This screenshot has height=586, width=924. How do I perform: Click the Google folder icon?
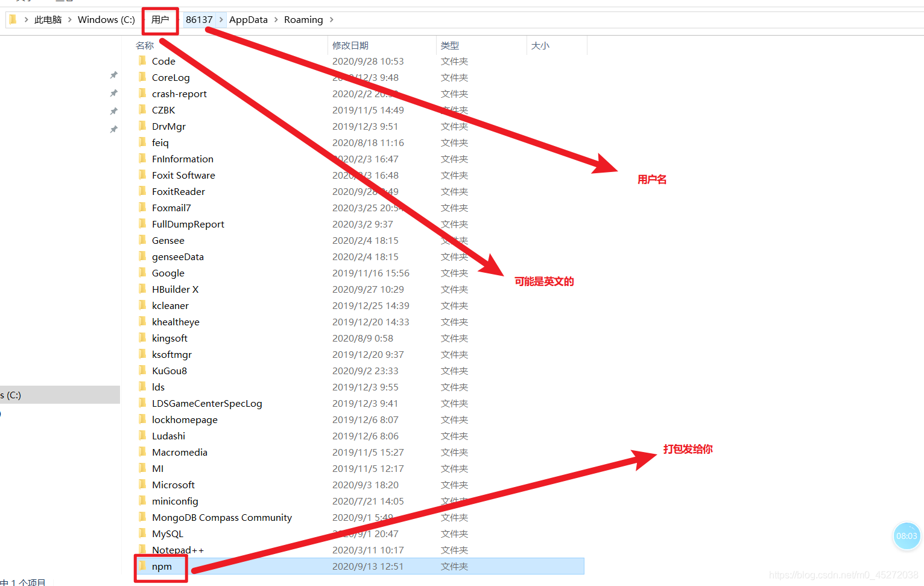point(142,272)
